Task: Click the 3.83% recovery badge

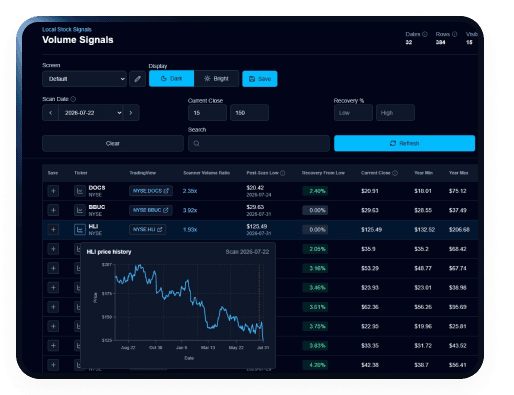Action: click(315, 346)
